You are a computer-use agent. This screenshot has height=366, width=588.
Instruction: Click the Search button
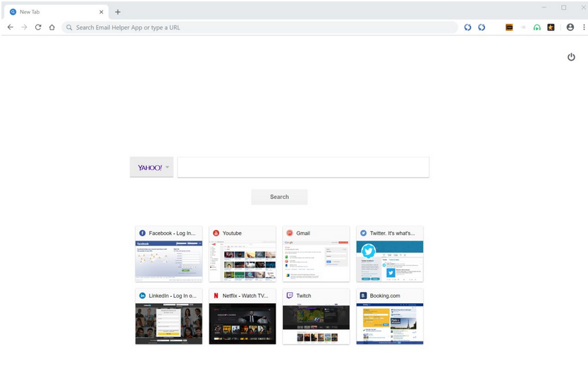coord(279,197)
